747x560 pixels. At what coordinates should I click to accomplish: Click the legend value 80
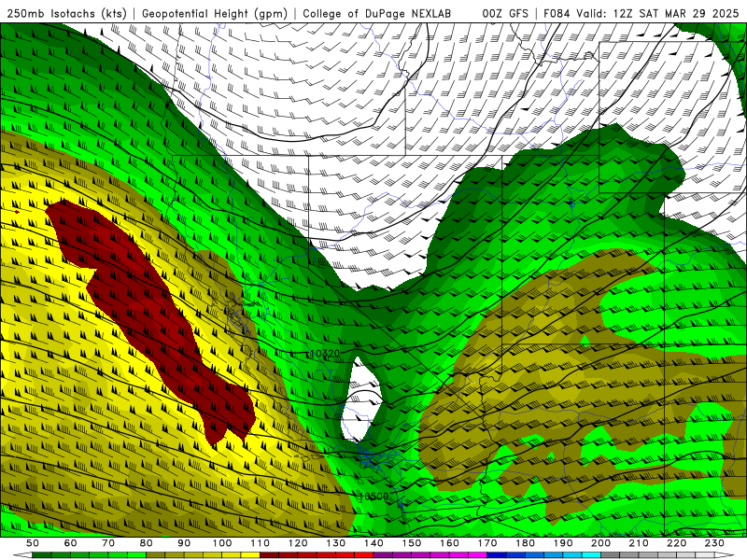pos(147,543)
